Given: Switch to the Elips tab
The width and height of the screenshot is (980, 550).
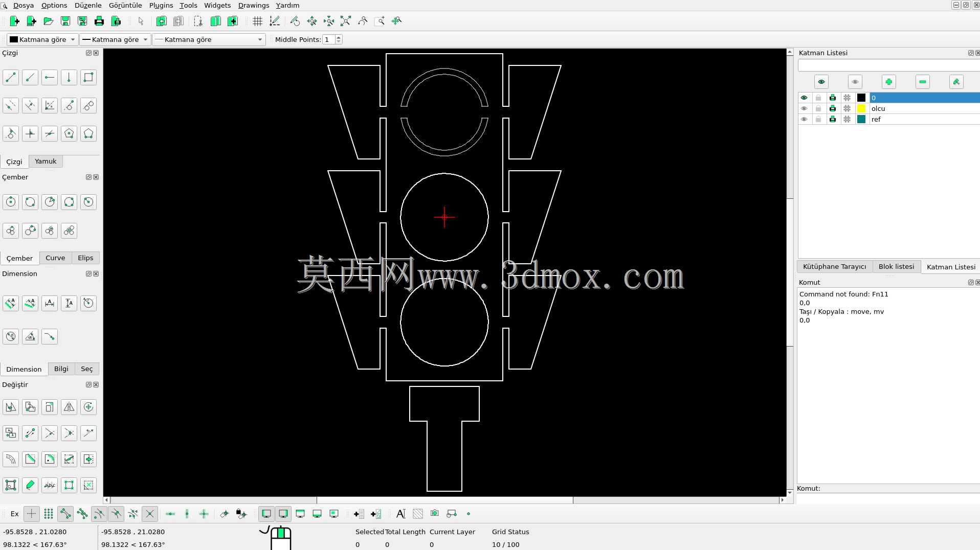Looking at the screenshot, I should (x=85, y=258).
